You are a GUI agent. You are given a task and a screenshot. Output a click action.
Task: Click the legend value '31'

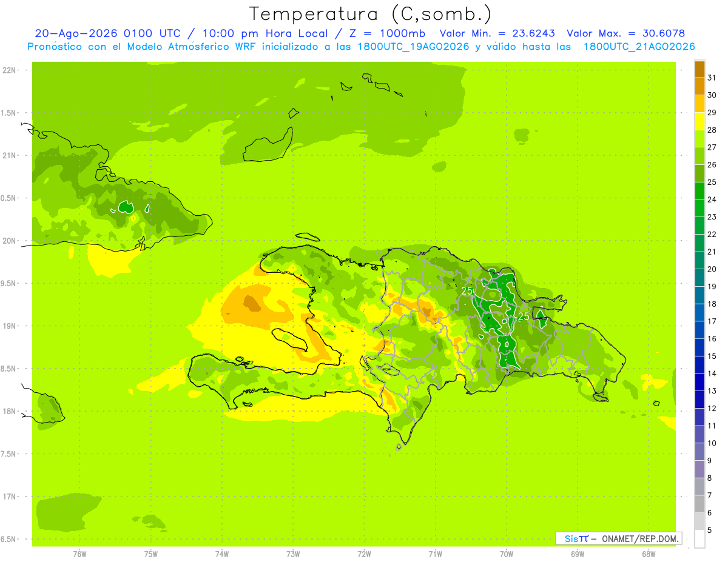tap(712, 78)
